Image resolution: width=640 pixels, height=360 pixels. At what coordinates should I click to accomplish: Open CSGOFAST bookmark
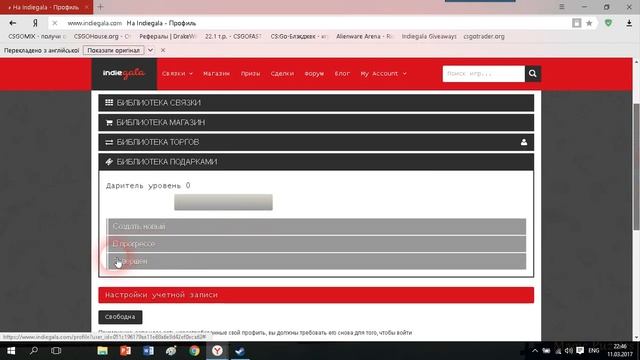point(233,36)
